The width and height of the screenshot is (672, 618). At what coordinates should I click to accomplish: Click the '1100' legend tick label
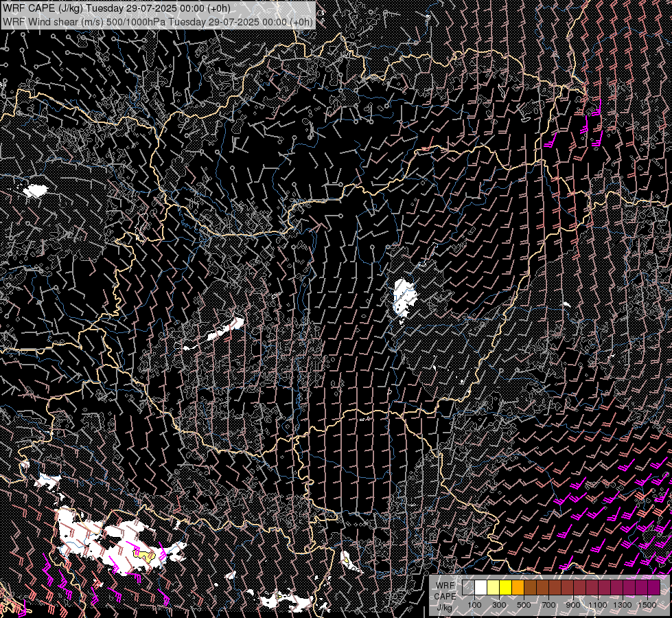(x=597, y=605)
